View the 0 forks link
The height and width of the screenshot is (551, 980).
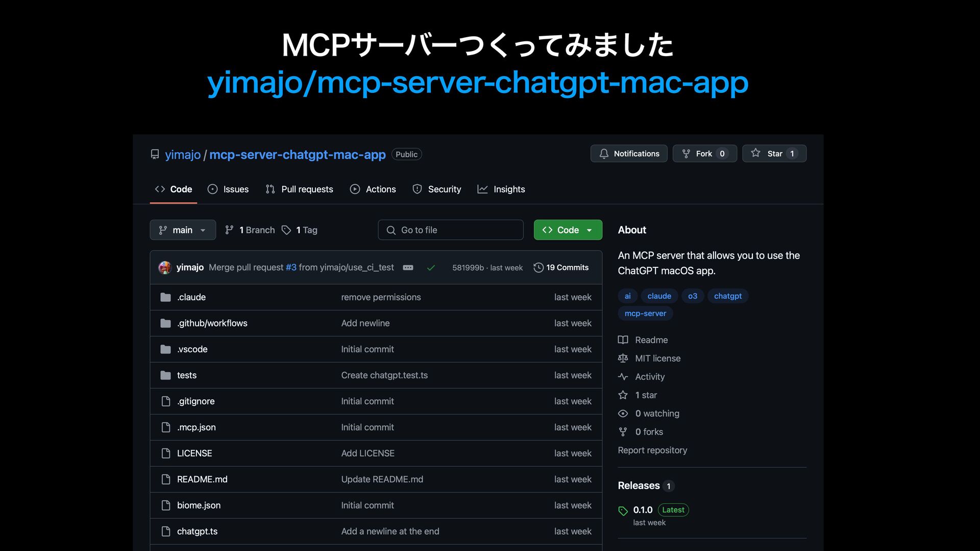point(649,432)
